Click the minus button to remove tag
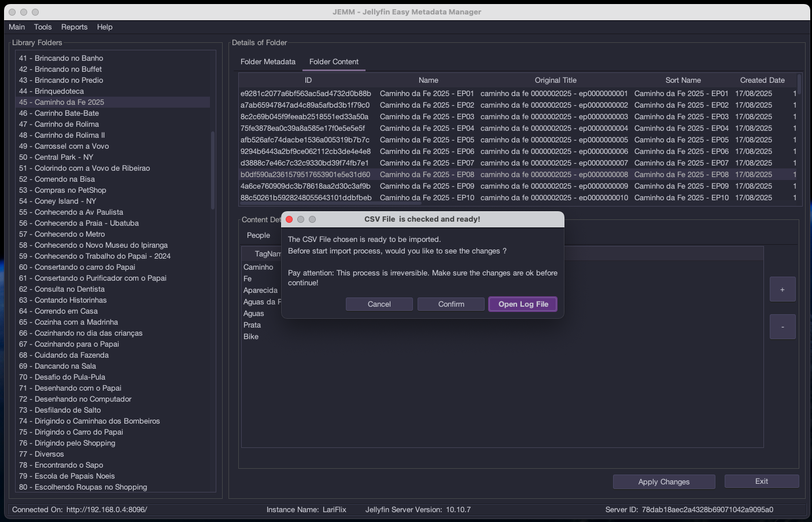Viewport: 812px width, 522px height. pyautogui.click(x=782, y=327)
